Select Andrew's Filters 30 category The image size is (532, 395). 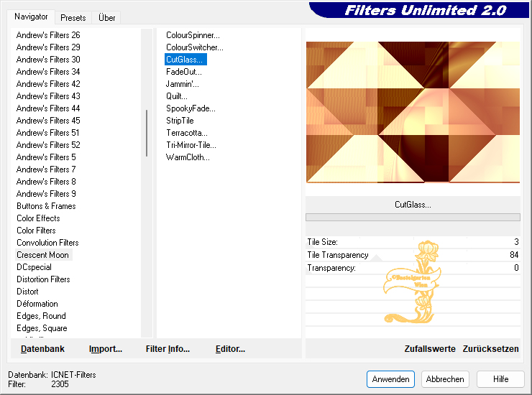click(48, 60)
